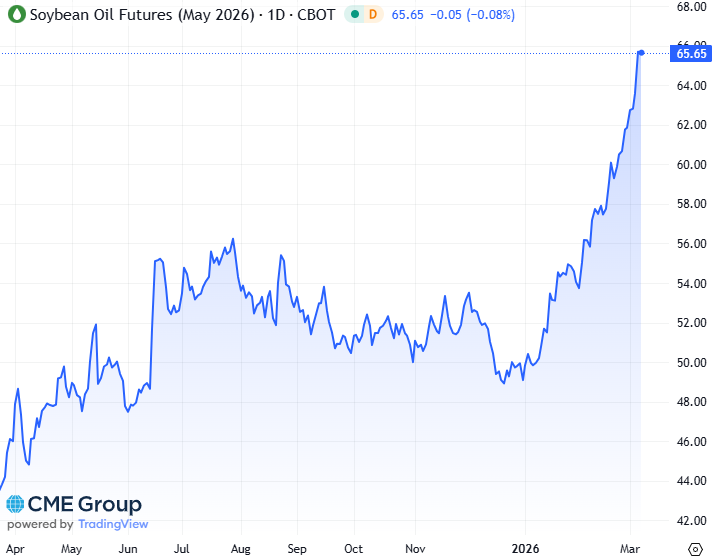Click the 42.00 level on price axis
Viewport: 712px width, 560px height.
click(x=692, y=521)
